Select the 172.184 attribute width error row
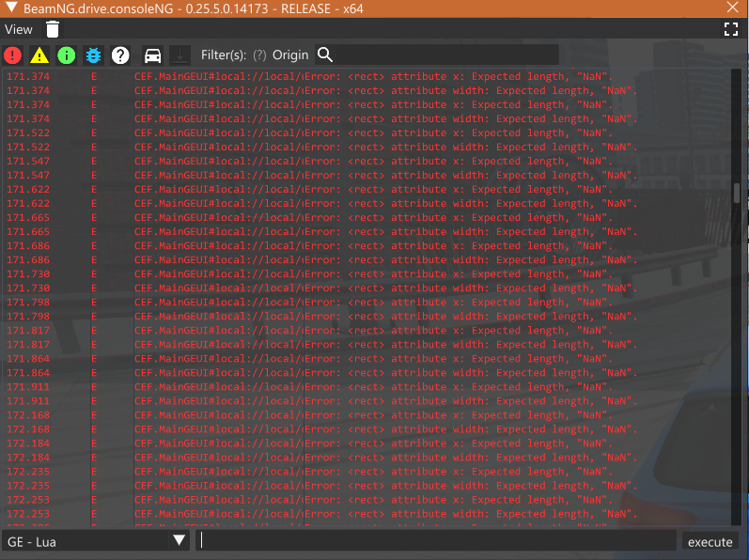 pyautogui.click(x=367, y=458)
